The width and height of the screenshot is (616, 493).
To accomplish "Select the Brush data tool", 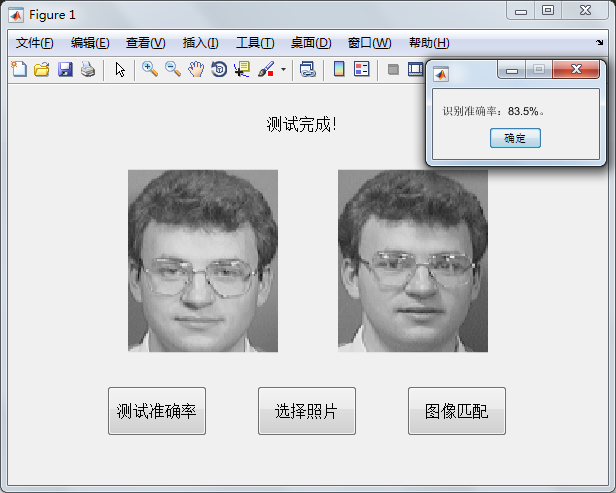I will click(266, 69).
